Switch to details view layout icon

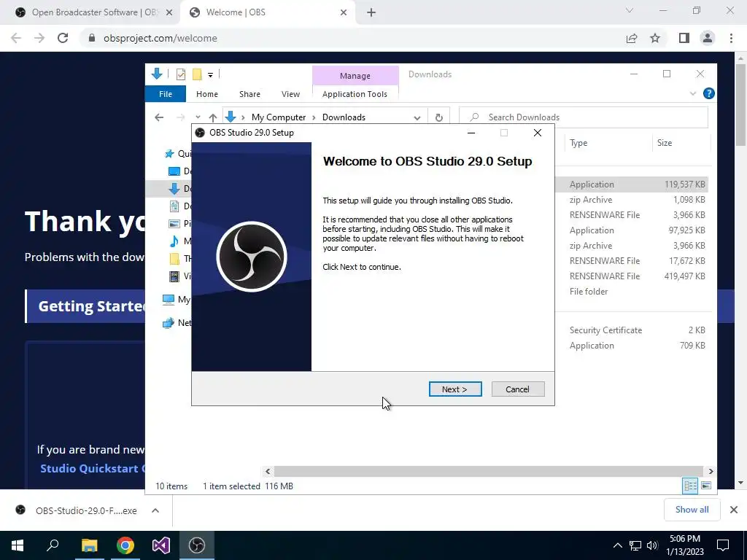point(690,486)
